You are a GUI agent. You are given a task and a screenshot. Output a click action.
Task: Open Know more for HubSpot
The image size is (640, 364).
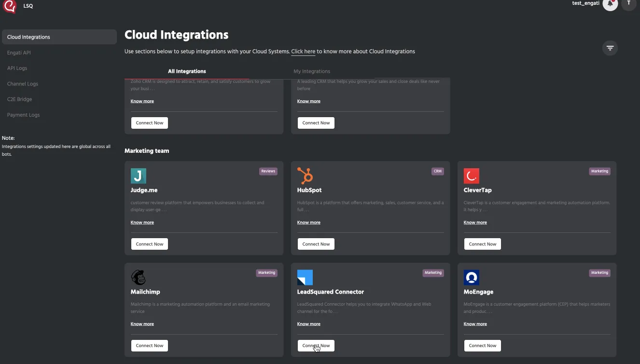[x=309, y=223]
